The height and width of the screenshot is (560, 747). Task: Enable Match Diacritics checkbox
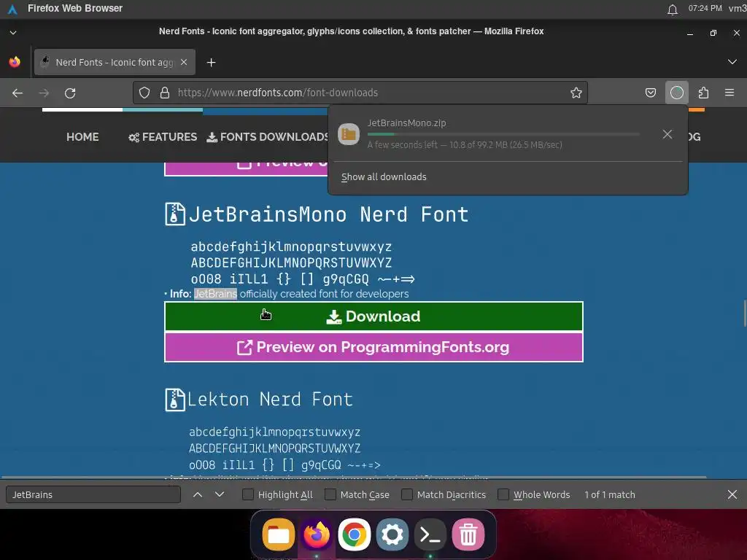tap(407, 495)
